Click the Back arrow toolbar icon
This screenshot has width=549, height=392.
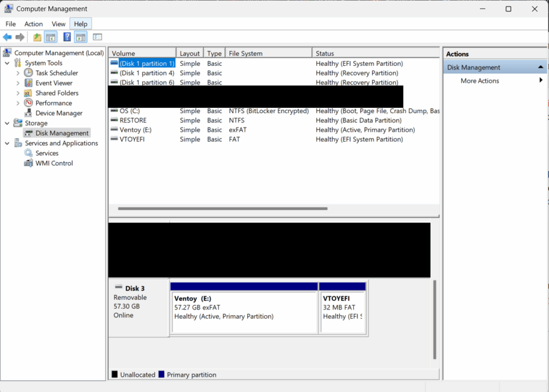point(7,37)
